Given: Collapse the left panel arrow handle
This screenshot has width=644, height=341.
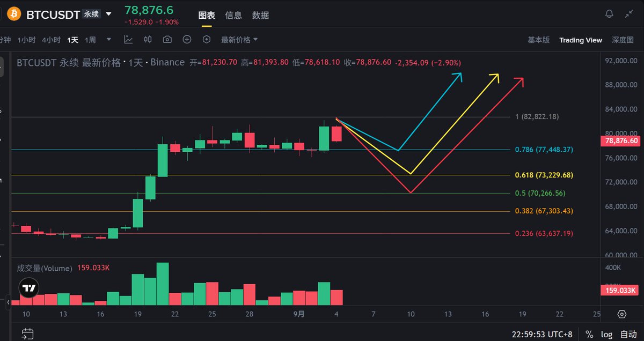Looking at the screenshot, I should click(x=8, y=303).
